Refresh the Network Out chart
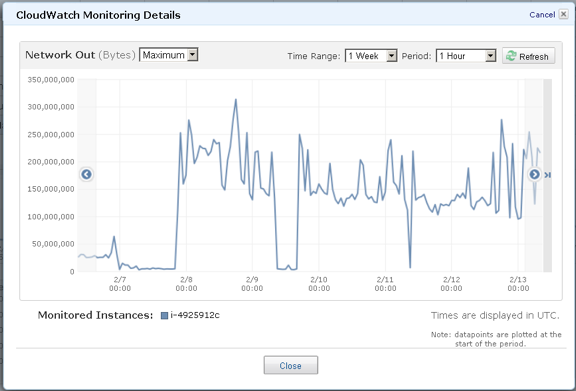 point(528,56)
